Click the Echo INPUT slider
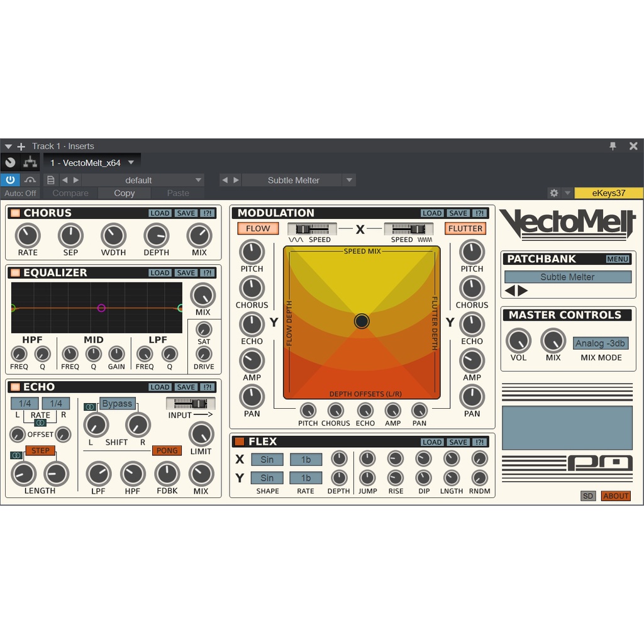The width and height of the screenshot is (644, 644). [191, 403]
